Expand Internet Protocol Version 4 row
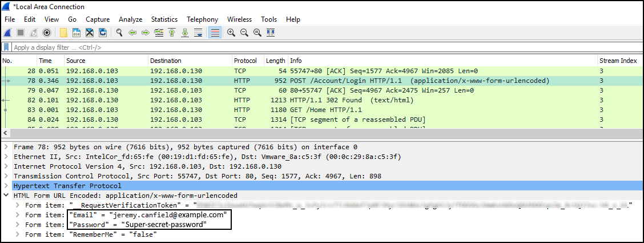 (5, 166)
